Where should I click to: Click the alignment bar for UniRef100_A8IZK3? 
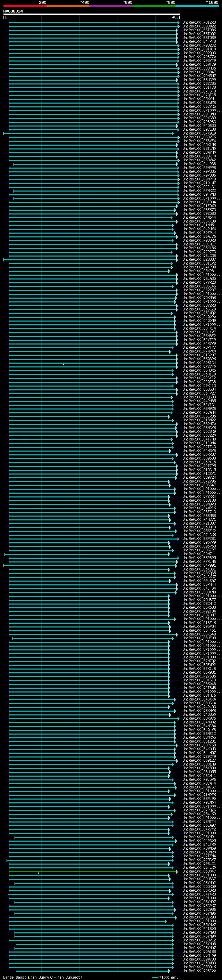(94, 23)
